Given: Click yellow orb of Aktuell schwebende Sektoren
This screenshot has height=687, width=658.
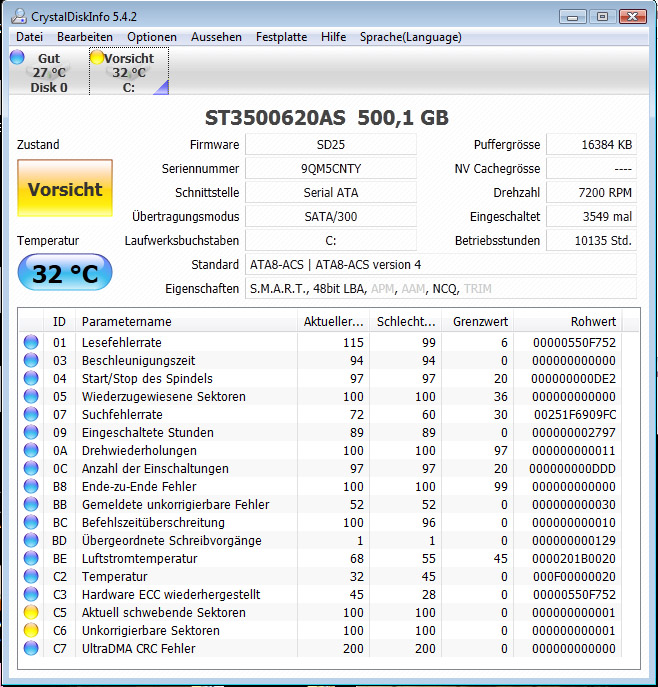Looking at the screenshot, I should tap(31, 612).
